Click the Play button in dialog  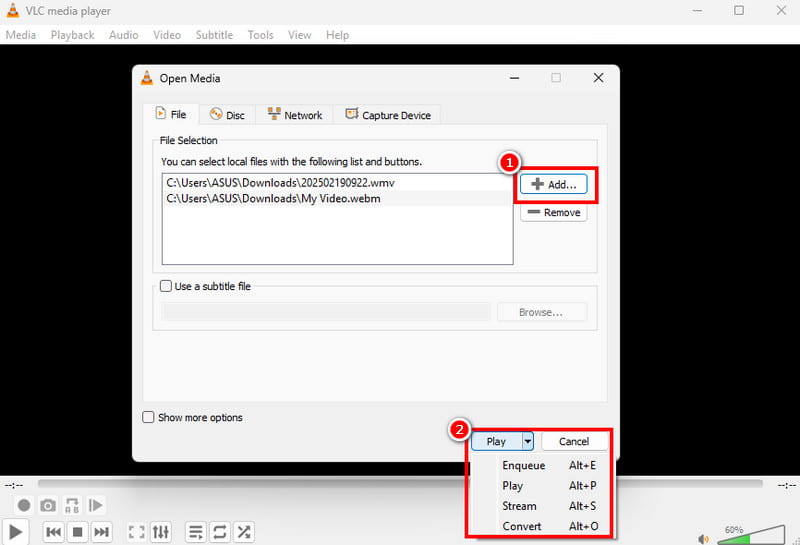pyautogui.click(x=496, y=441)
